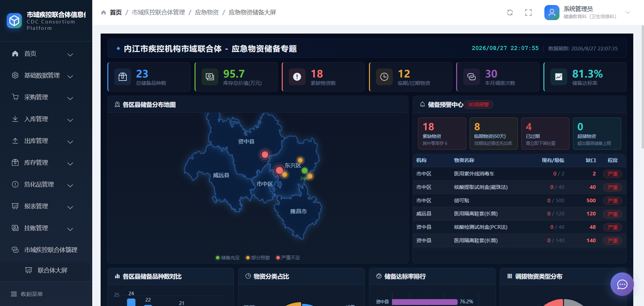Expand the 库存管理 menu chevron
This screenshot has width=644, height=306.
70,163
